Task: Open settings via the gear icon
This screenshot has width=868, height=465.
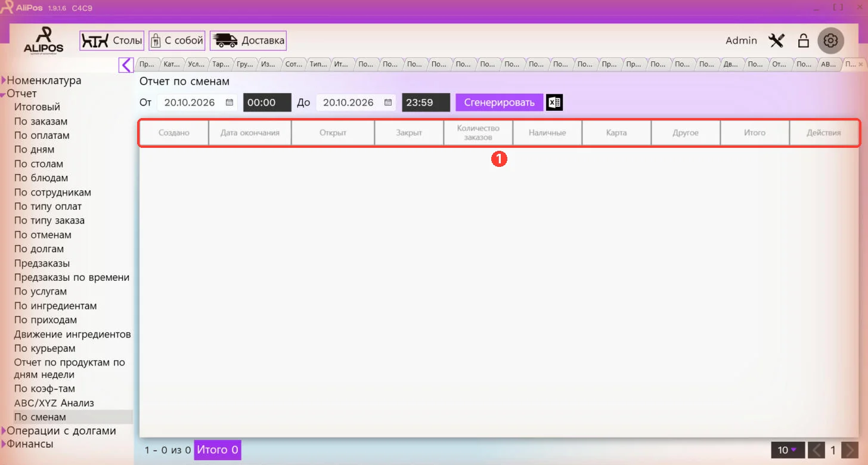Action: pos(831,41)
